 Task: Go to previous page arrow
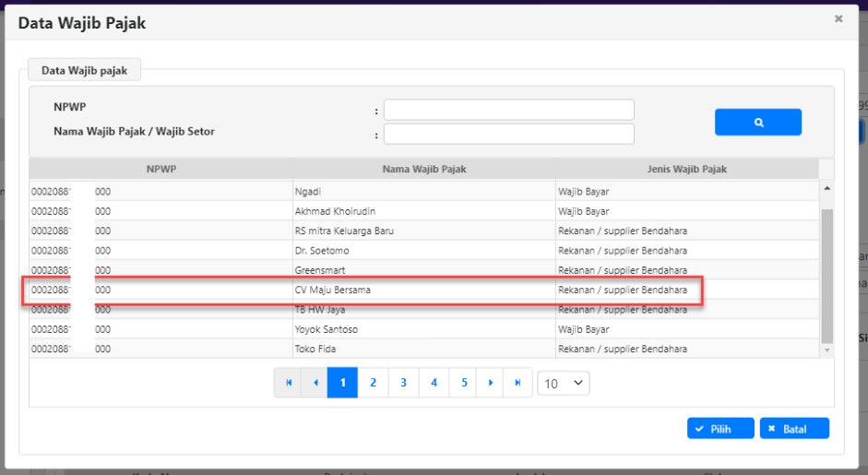(x=315, y=383)
